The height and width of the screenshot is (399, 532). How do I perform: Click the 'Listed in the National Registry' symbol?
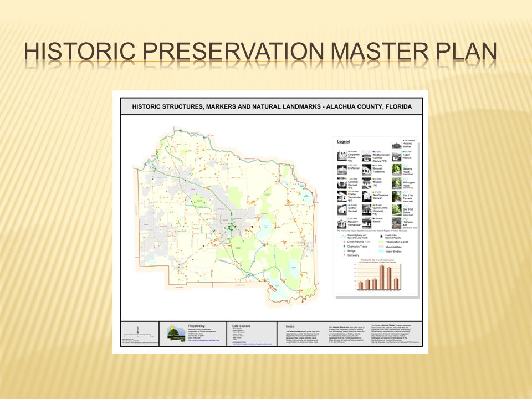(381, 237)
